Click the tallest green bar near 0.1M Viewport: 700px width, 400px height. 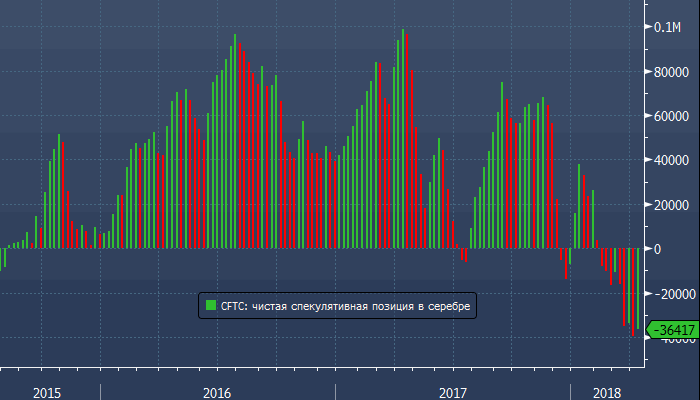403,138
